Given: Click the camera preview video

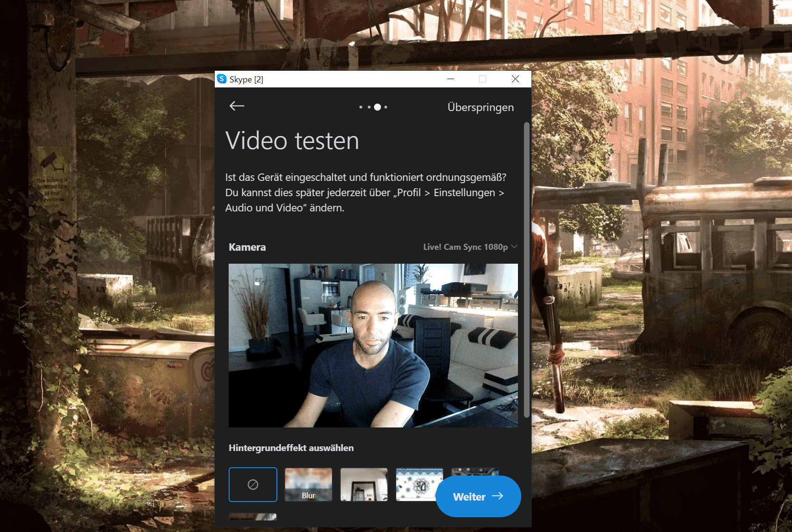Looking at the screenshot, I should coord(373,346).
